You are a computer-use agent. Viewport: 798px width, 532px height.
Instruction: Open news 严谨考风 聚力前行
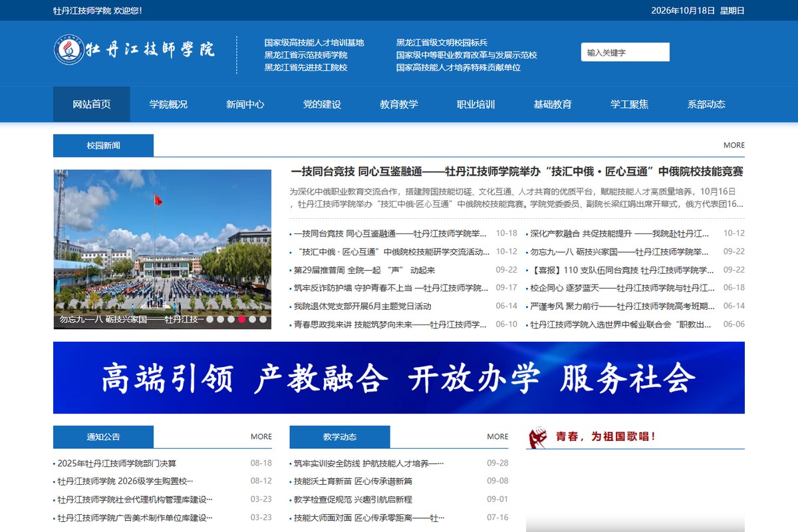622,306
